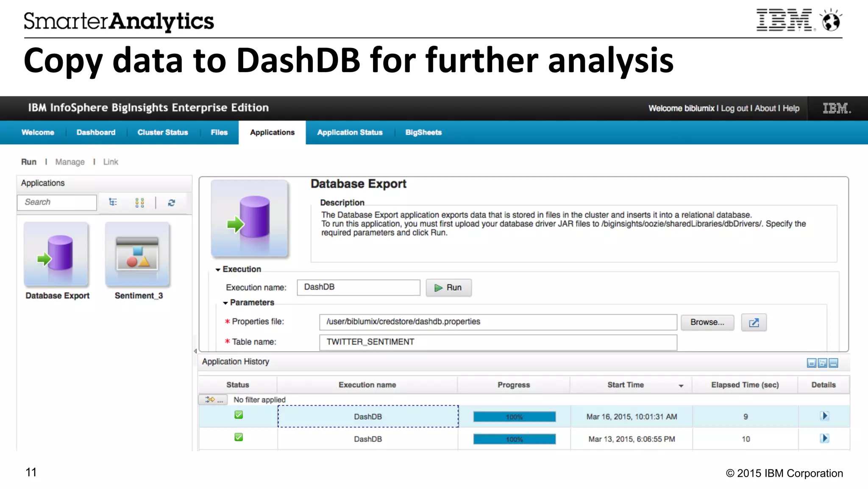Select DashDB cell in Mar 13 row
Screen dimensions: 868x489
tap(368, 439)
